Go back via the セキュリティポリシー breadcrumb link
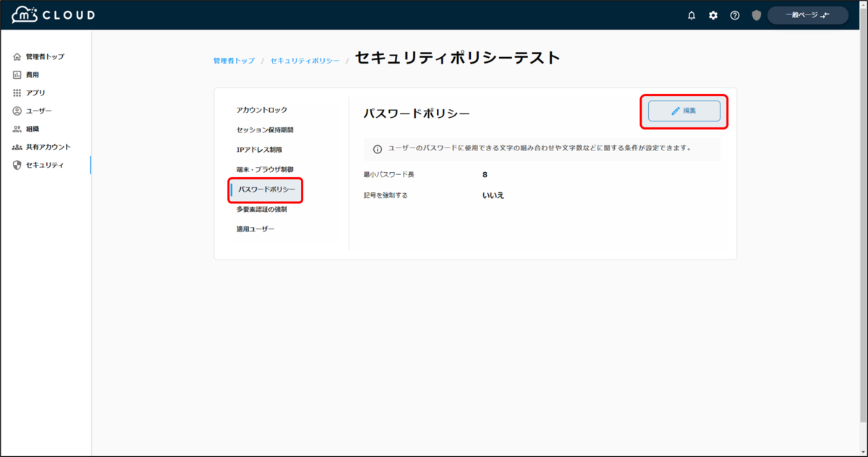Image resolution: width=868 pixels, height=457 pixels. click(x=304, y=61)
